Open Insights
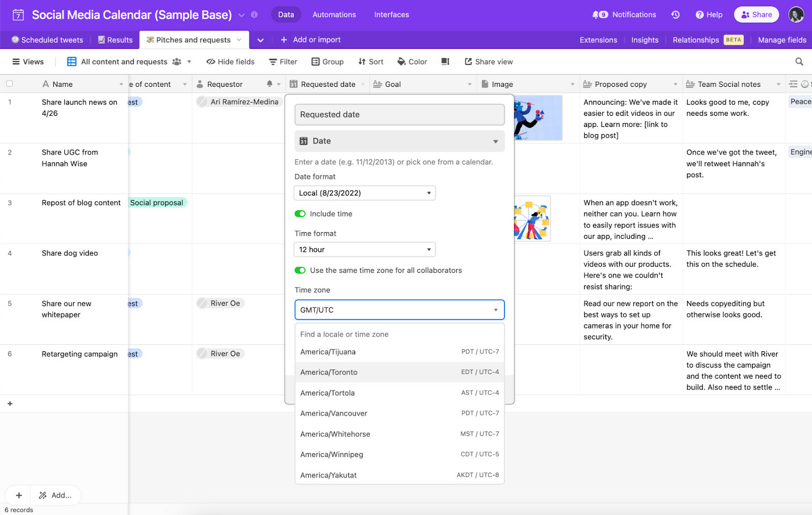Screen dimensions: 812x515 (x=645, y=40)
